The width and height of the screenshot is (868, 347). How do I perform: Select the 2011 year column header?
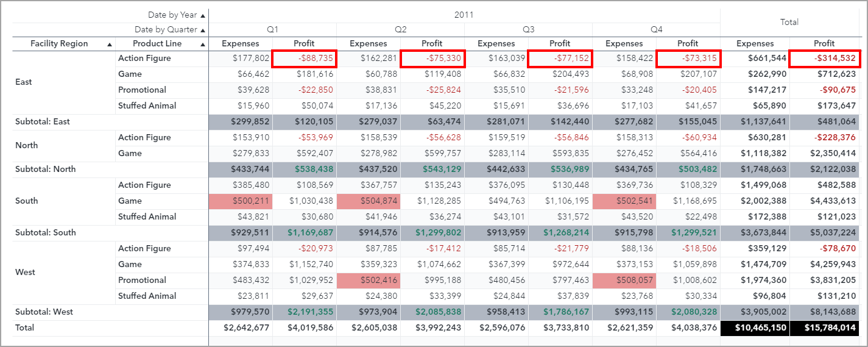point(464,15)
